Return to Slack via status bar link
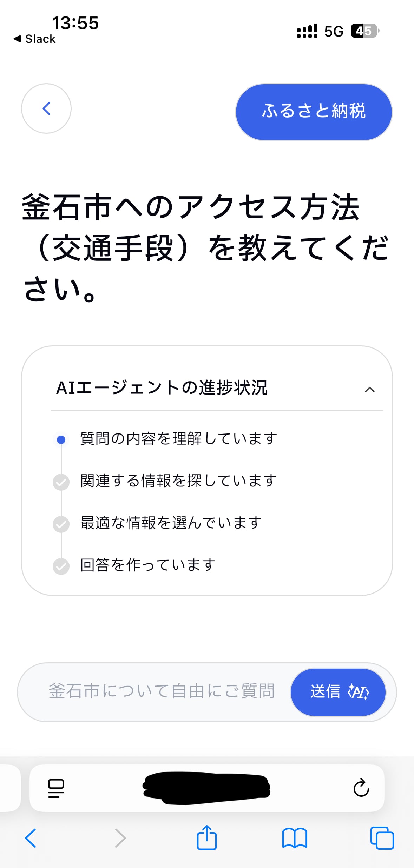 (x=35, y=39)
